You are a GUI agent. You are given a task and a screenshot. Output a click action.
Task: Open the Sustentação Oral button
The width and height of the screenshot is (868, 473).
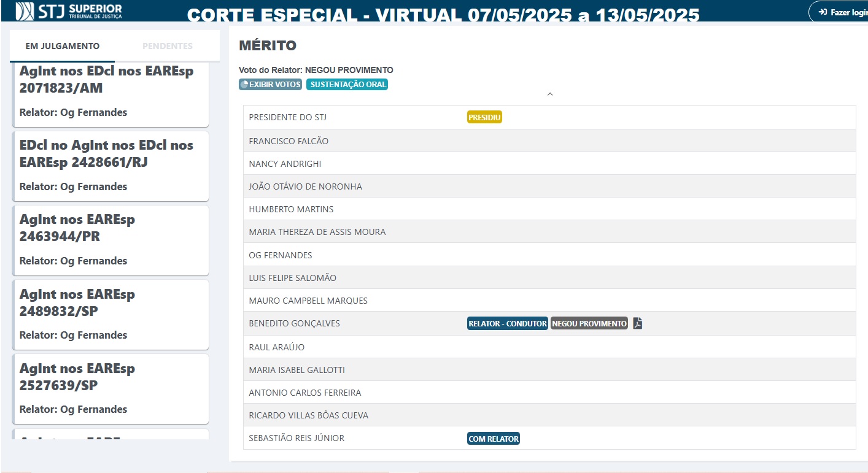point(347,85)
